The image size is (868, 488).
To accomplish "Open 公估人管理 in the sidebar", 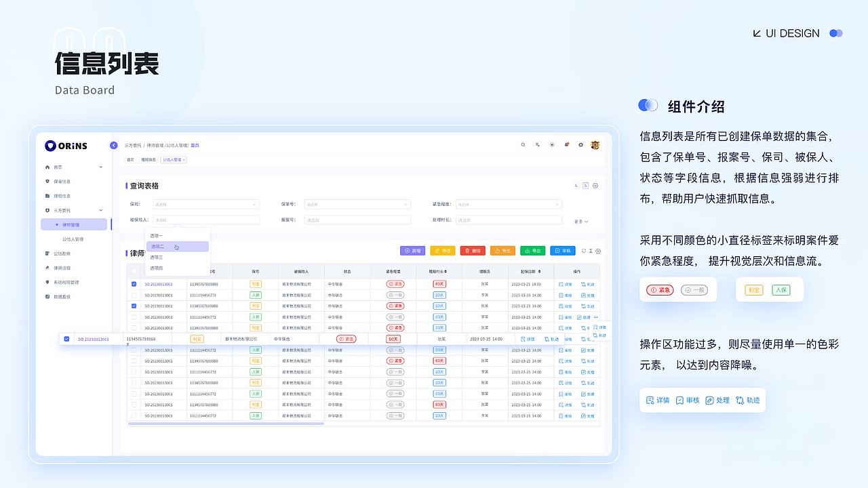I will click(x=73, y=239).
